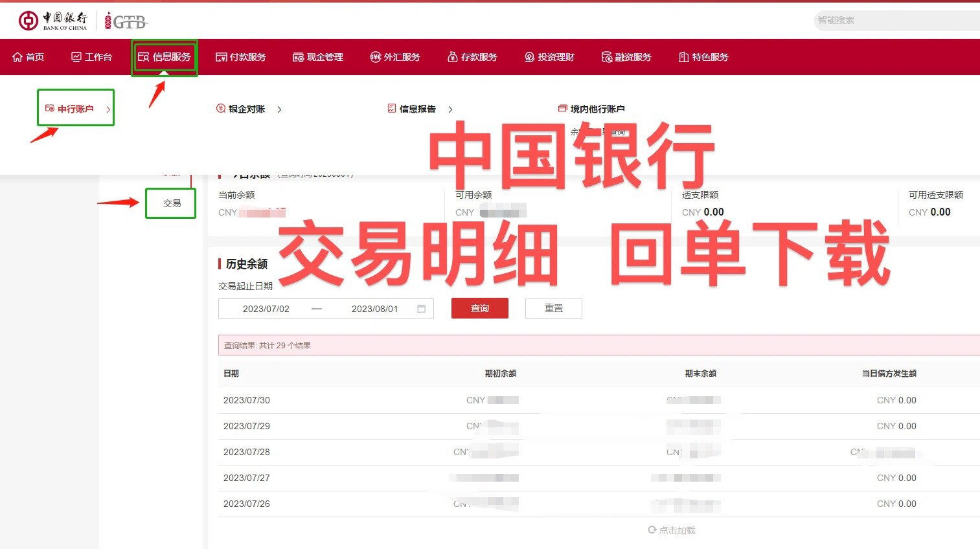Open the 付款服务 menu label
This screenshot has width=980, height=549.
coord(247,57)
